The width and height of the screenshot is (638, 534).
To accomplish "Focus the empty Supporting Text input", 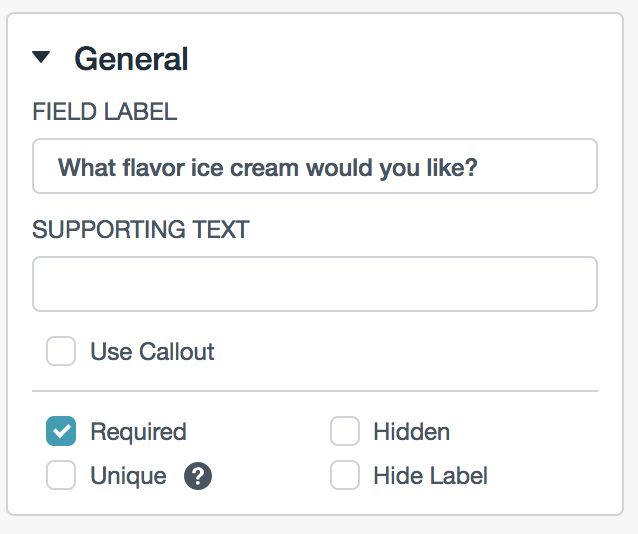I will click(x=315, y=284).
